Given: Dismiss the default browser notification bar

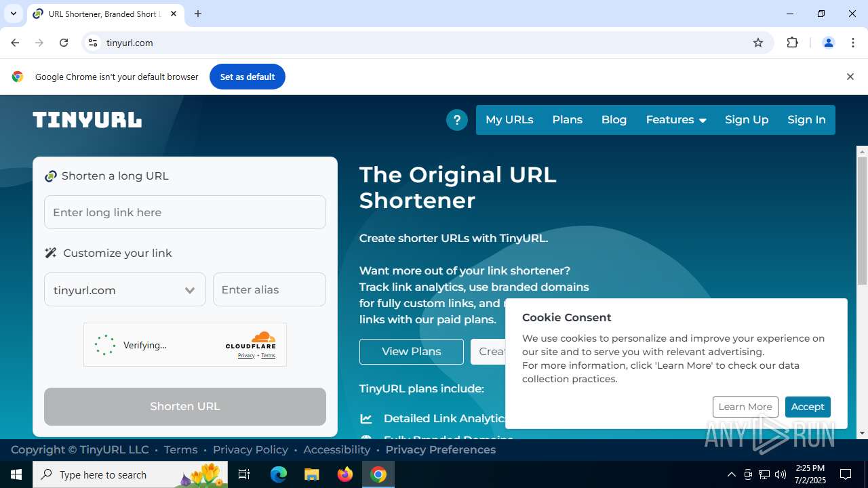Looking at the screenshot, I should [x=850, y=77].
